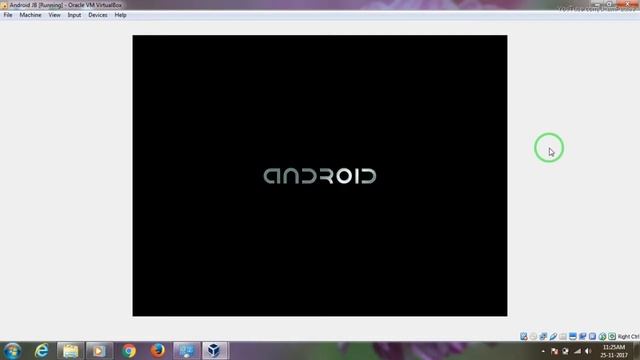Open the Devices menu
640x360 pixels.
pyautogui.click(x=98, y=15)
